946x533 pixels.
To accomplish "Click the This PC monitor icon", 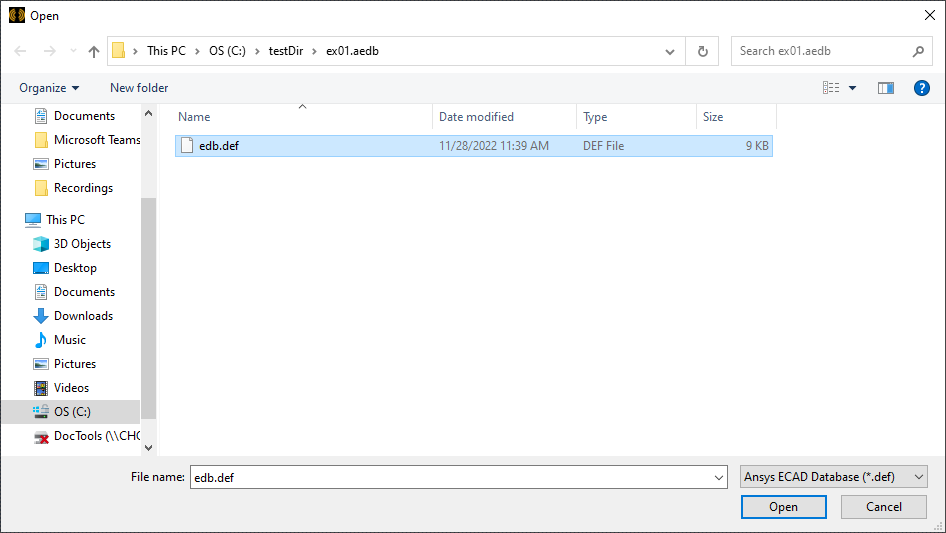I will 33,220.
